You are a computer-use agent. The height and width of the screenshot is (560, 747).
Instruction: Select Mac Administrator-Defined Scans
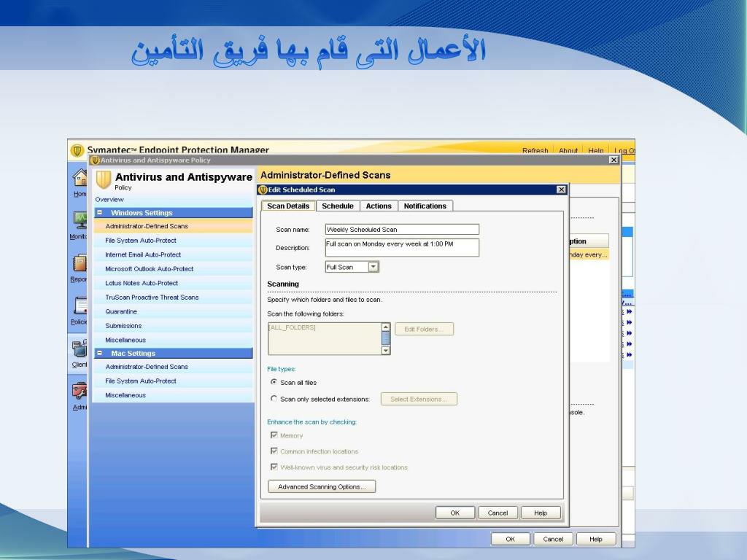(174, 367)
